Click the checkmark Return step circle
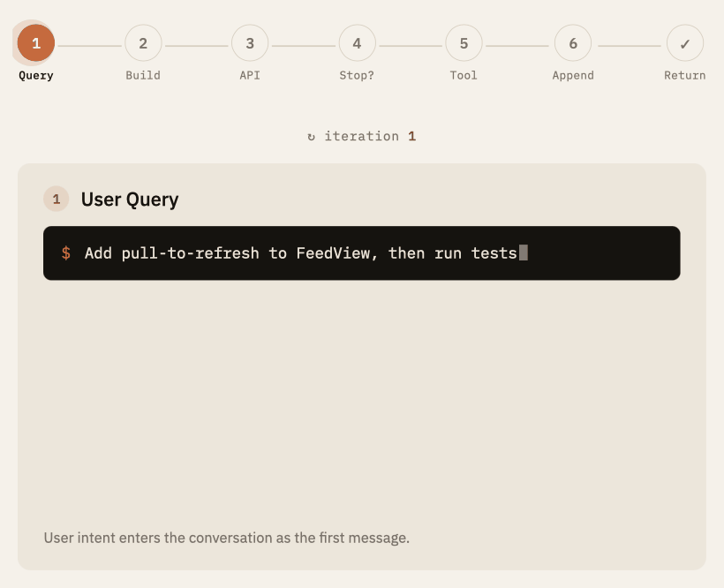The image size is (724, 588). (x=685, y=43)
